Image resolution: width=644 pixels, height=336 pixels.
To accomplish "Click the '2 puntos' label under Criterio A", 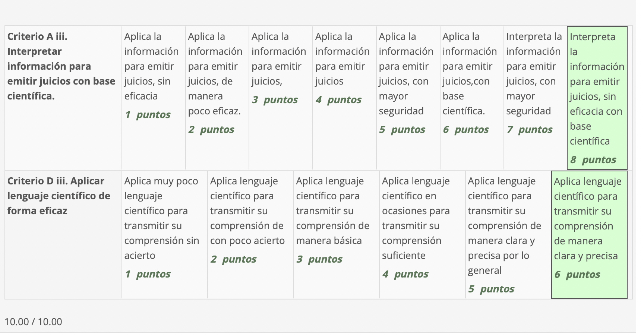I will coord(211,130).
